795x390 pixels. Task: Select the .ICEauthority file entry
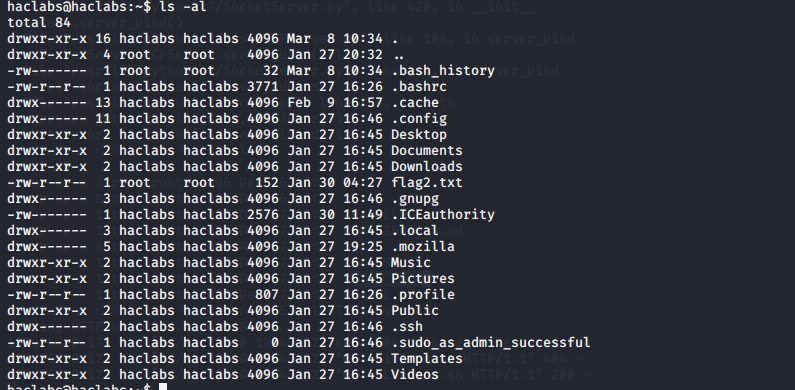[x=443, y=214]
